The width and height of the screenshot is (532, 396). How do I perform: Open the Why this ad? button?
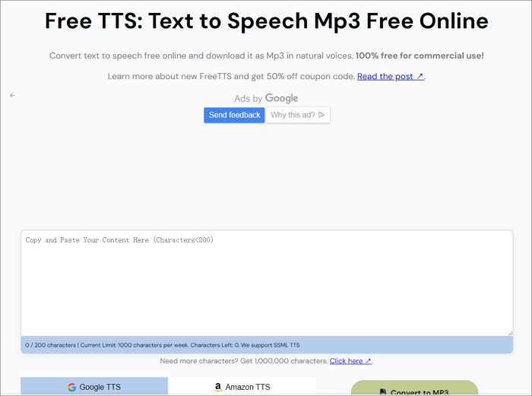(x=297, y=115)
